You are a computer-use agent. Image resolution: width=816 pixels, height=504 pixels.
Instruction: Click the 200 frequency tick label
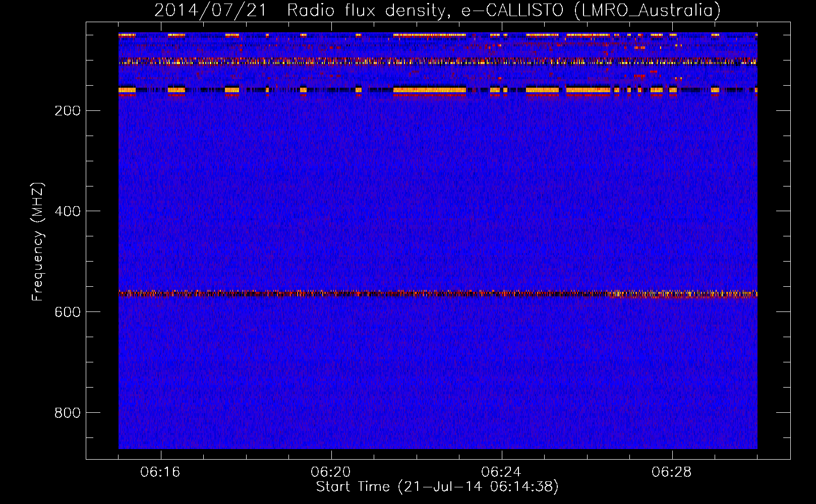[68, 111]
